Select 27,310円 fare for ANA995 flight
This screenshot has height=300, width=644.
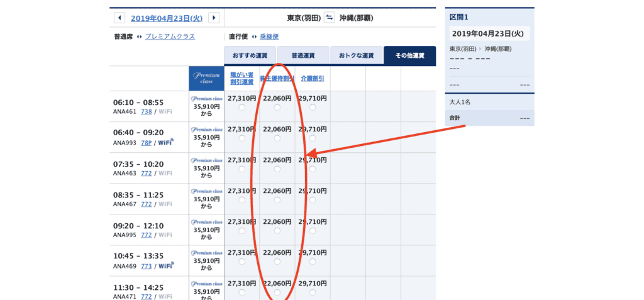coord(242,231)
